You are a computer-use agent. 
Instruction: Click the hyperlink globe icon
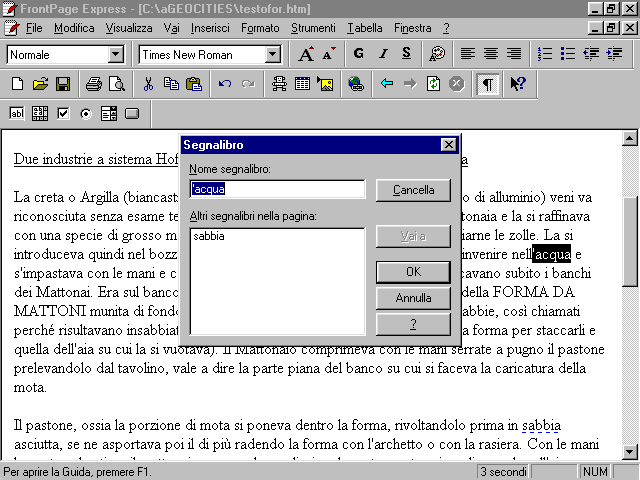[355, 84]
